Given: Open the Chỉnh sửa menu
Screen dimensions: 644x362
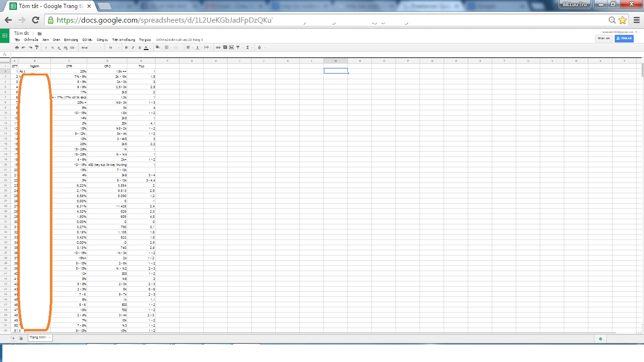Looking at the screenshot, I should coord(31,40).
